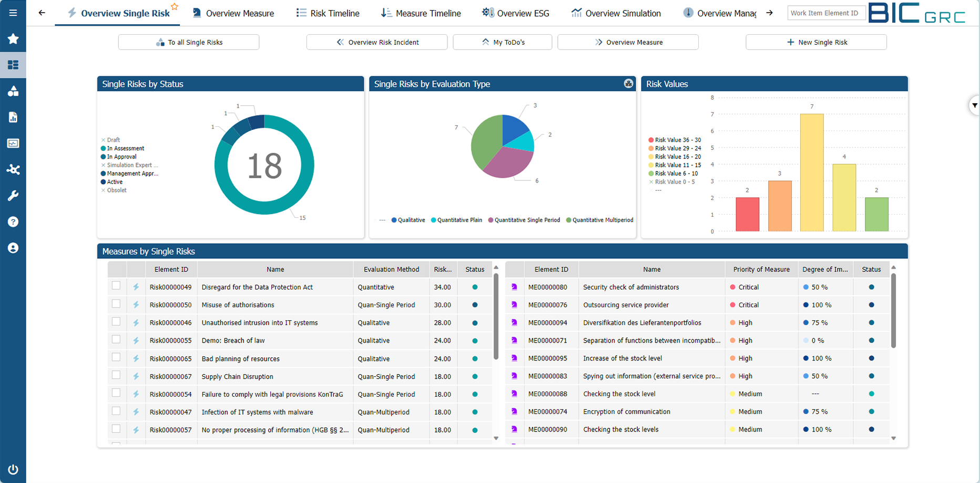Open the reports icon in the sidebar
The image size is (980, 483).
point(13,117)
